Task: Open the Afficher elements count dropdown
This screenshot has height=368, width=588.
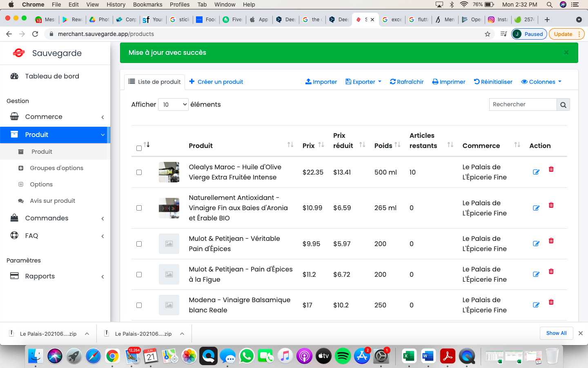Action: (173, 105)
